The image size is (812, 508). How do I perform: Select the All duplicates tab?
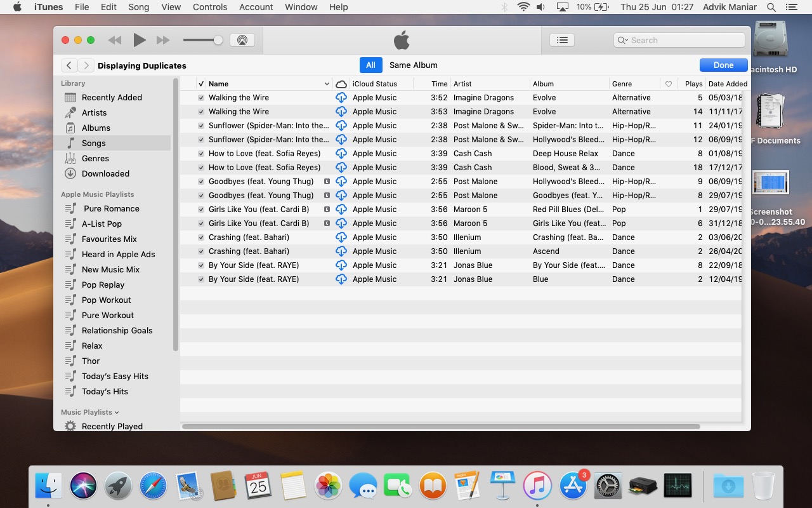point(370,65)
